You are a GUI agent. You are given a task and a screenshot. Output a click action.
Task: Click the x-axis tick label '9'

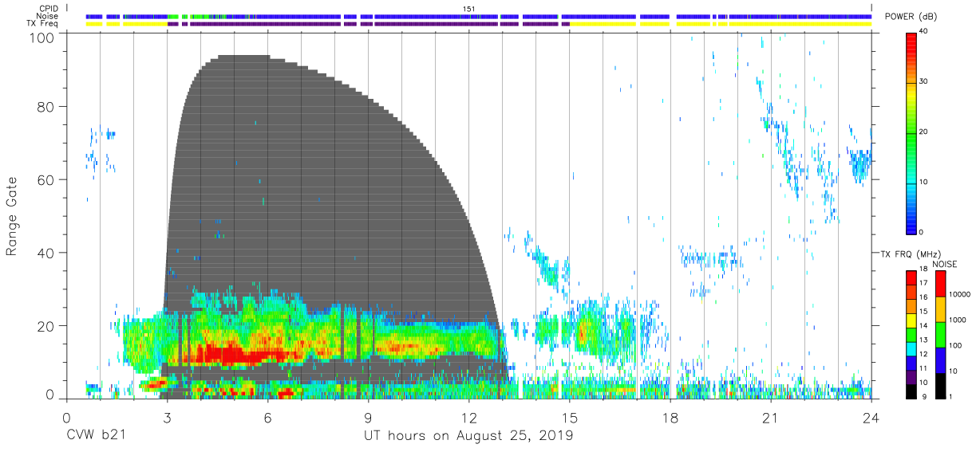pyautogui.click(x=368, y=418)
